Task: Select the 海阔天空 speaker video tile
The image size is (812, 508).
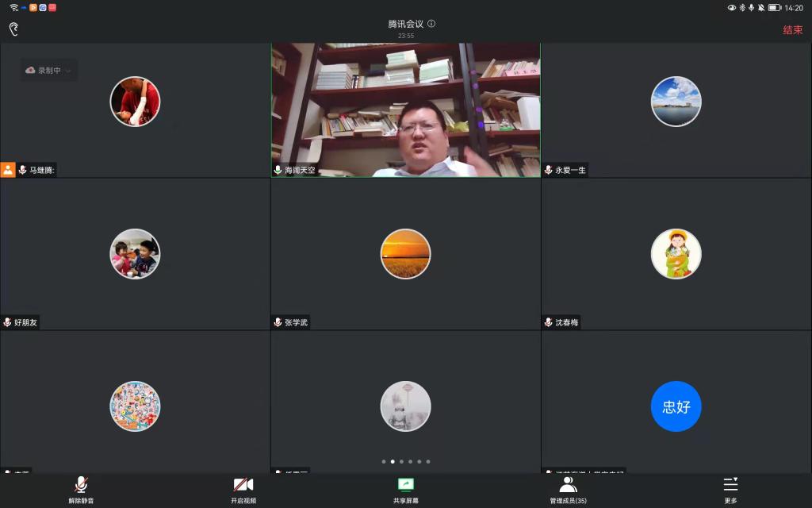Action: (x=406, y=110)
